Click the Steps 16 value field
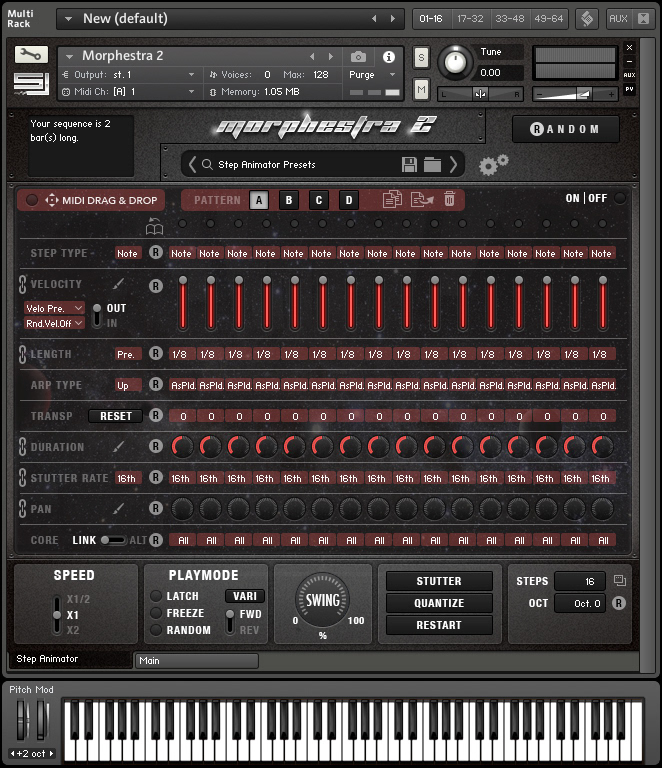Image resolution: width=662 pixels, height=768 pixels. 580,581
